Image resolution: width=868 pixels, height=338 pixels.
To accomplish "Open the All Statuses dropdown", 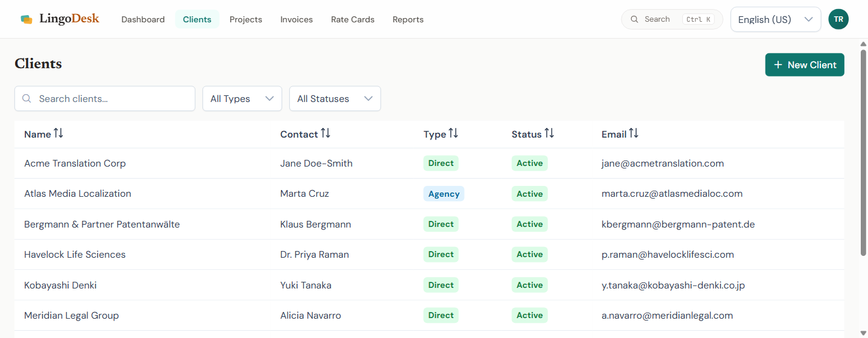I will [335, 98].
